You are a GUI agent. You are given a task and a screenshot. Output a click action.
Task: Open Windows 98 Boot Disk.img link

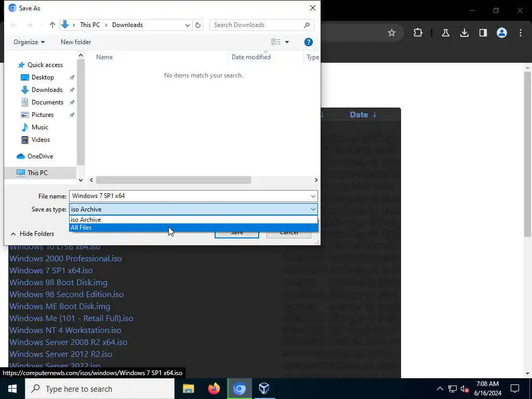[58, 282]
